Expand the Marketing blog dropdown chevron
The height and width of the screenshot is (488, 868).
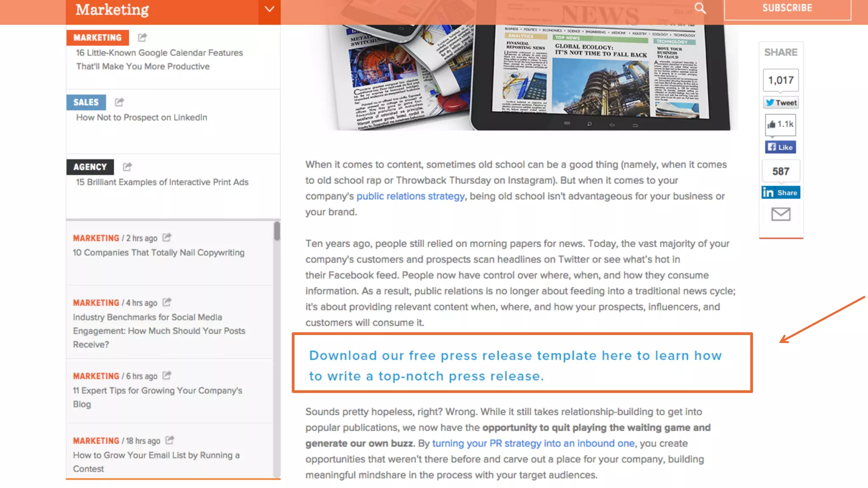[270, 9]
